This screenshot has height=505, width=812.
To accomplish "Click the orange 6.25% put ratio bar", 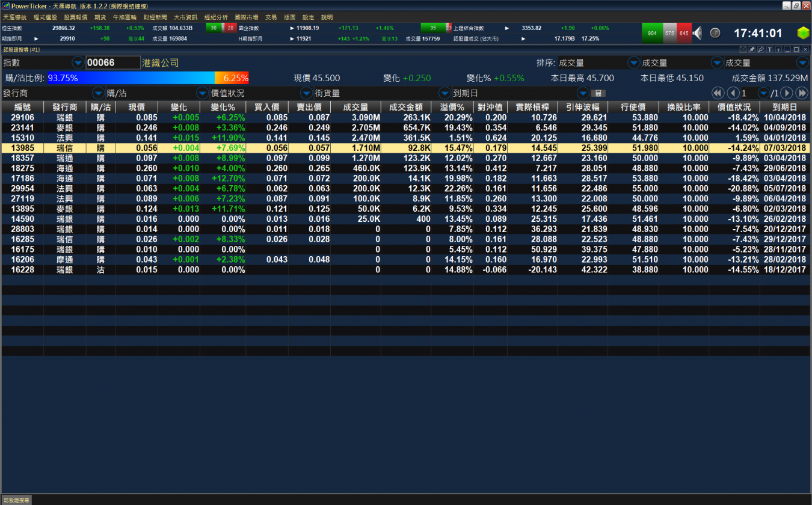I will tap(232, 78).
